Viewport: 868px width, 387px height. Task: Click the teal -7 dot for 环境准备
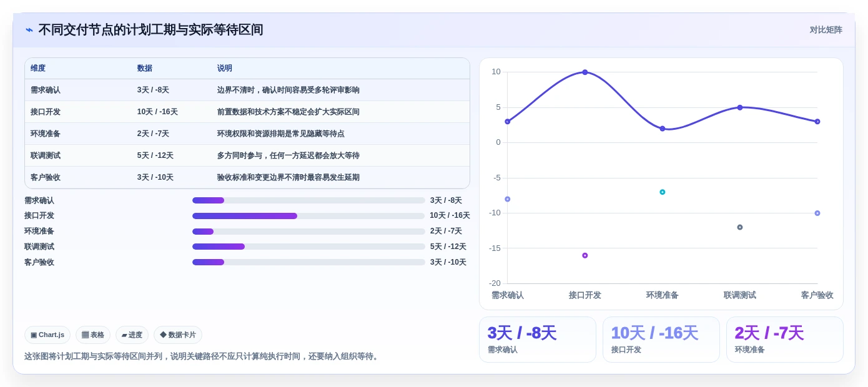pyautogui.click(x=663, y=192)
